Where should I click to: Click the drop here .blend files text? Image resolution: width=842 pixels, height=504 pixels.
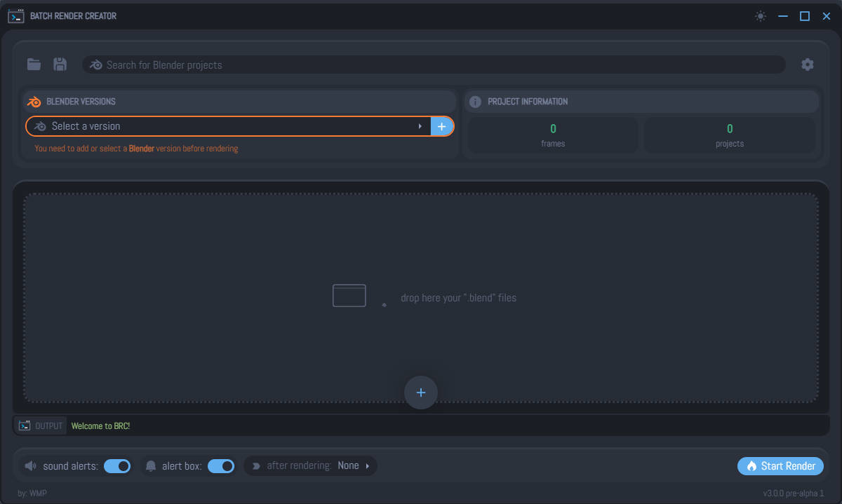[x=458, y=298]
